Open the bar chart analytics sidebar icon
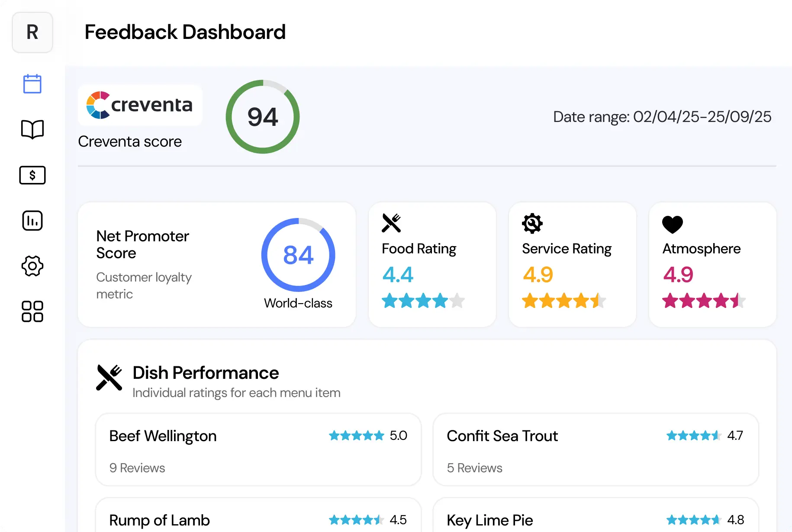The height and width of the screenshot is (532, 792). click(32, 221)
